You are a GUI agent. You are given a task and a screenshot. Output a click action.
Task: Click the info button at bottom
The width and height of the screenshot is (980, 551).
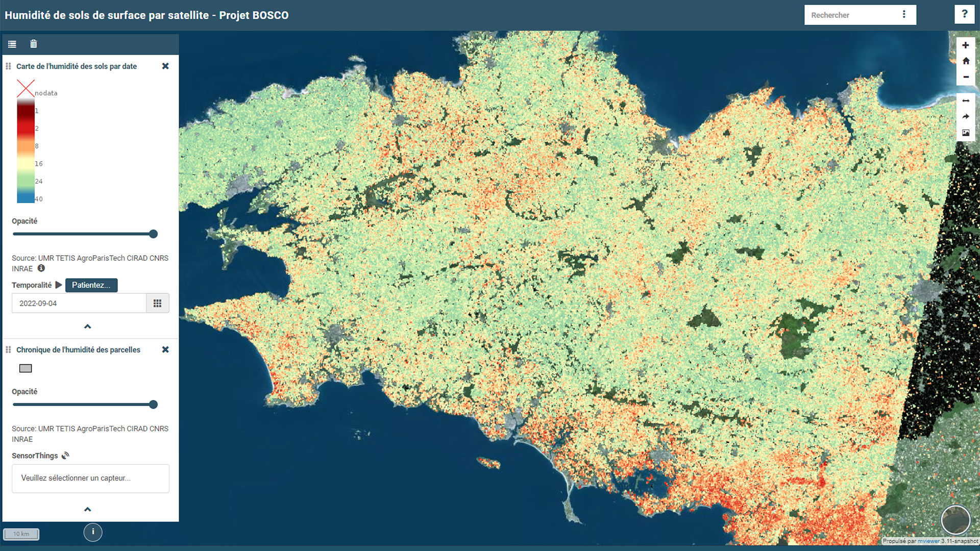(x=93, y=532)
